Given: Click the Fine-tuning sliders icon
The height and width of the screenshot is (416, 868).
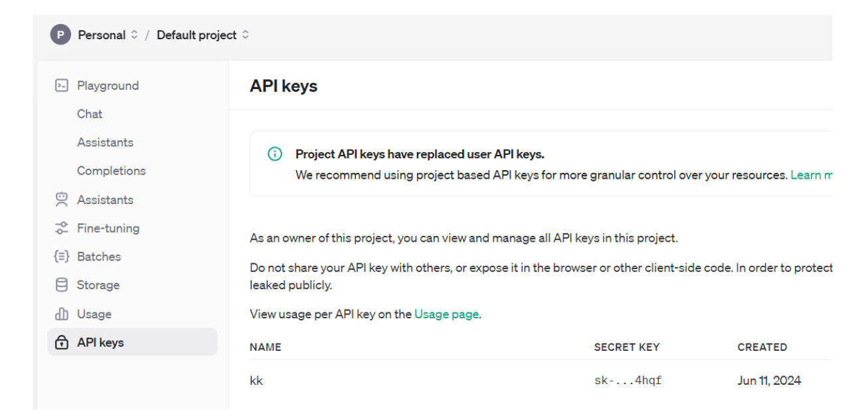Looking at the screenshot, I should (x=61, y=228).
